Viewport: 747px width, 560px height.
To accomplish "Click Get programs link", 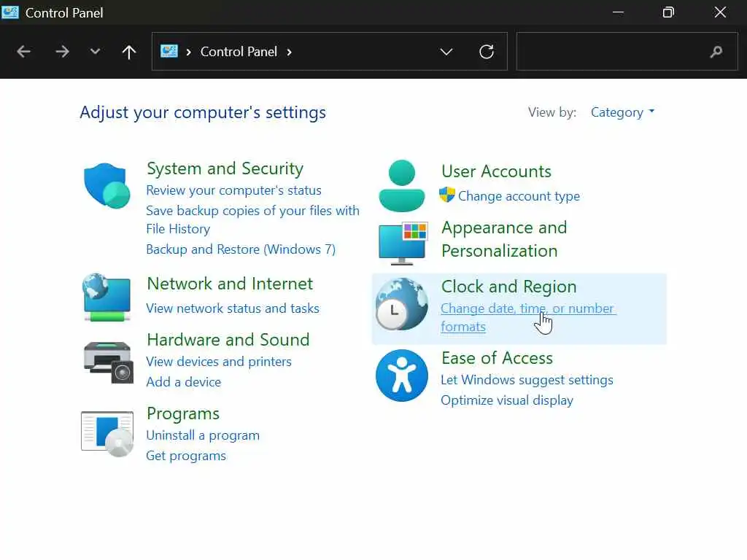I will tap(186, 456).
